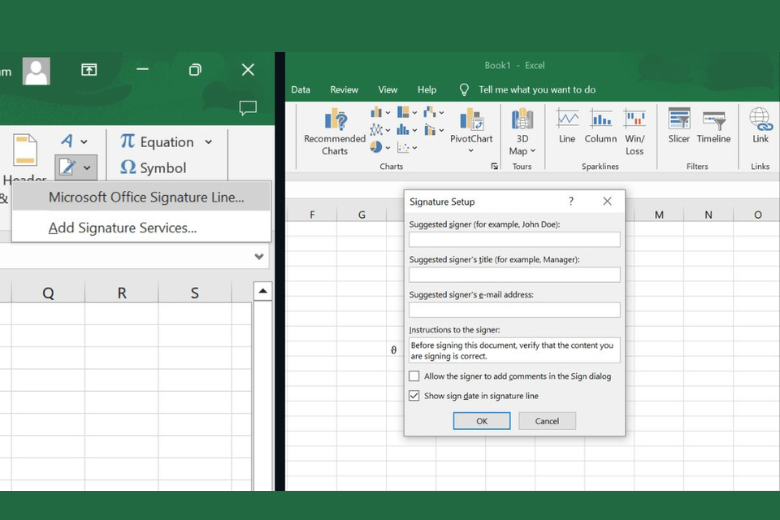Click the Instructions to the signer text box
The image size is (780, 520).
tap(514, 350)
